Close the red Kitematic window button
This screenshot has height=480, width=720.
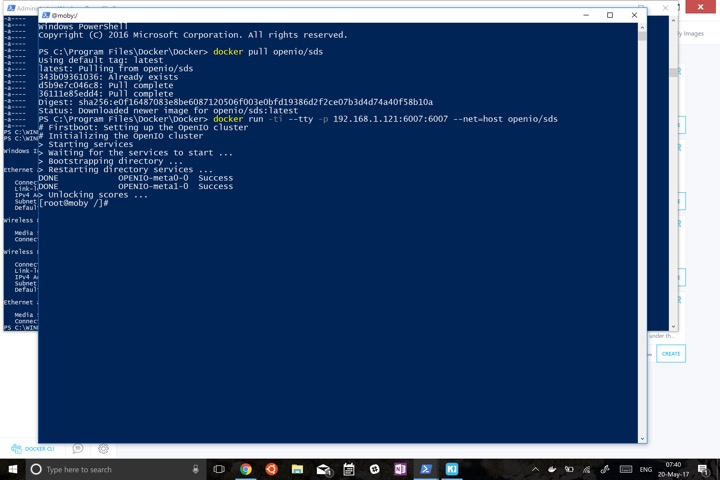[701, 6]
